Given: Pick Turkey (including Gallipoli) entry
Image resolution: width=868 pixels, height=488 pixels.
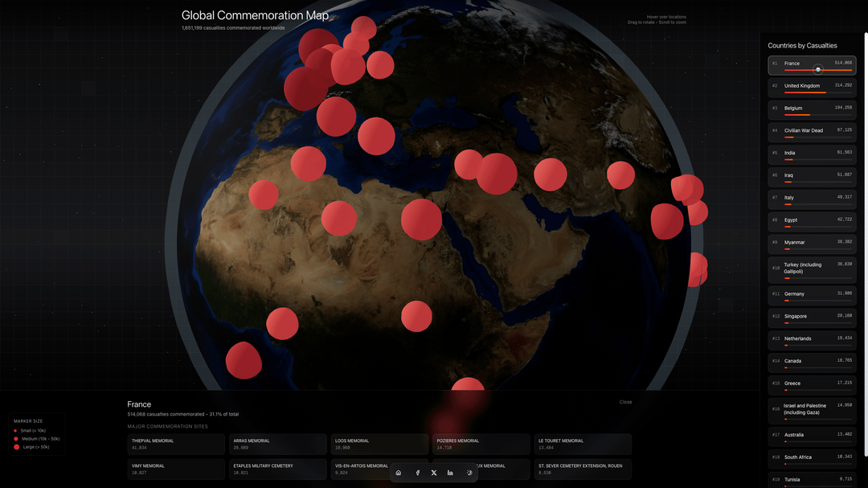Looking at the screenshot, I should [x=812, y=269].
